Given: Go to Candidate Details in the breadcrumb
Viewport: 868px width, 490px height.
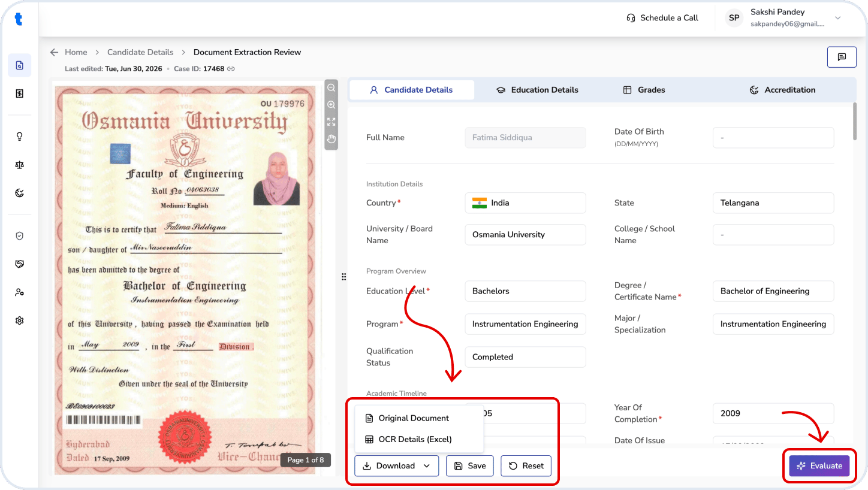Looking at the screenshot, I should pyautogui.click(x=140, y=52).
